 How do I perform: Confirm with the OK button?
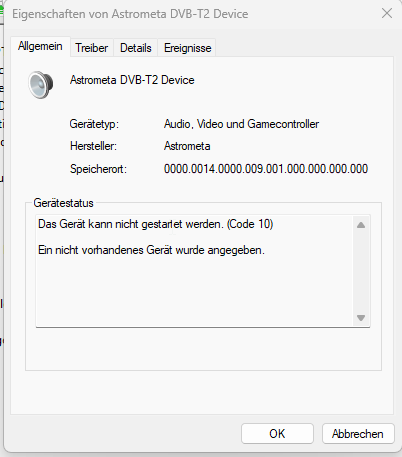tap(277, 434)
